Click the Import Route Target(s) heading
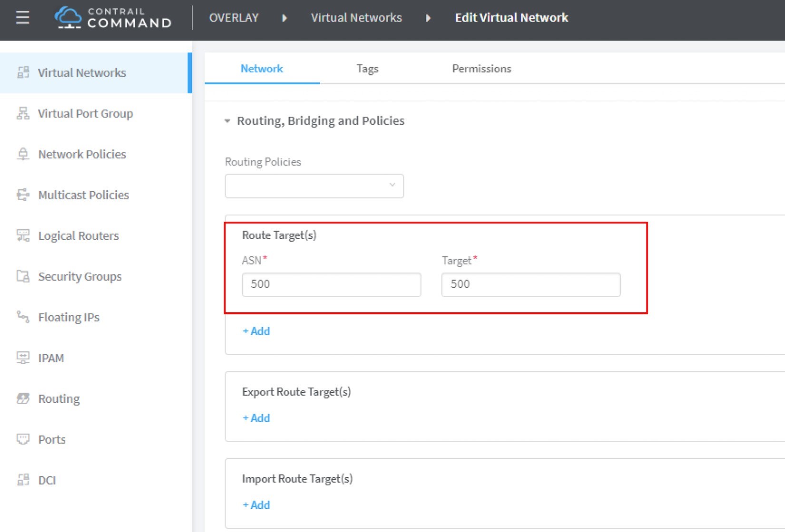The image size is (785, 532). (297, 479)
